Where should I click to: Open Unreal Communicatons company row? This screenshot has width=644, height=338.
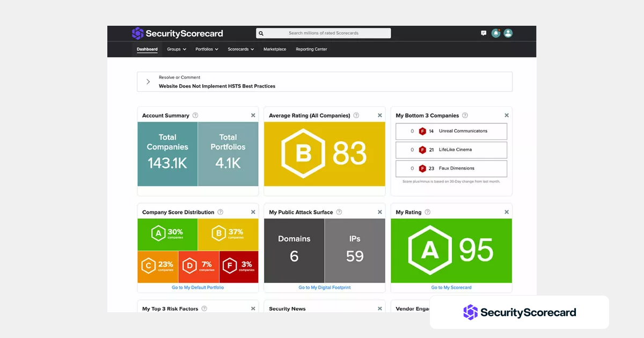point(451,131)
